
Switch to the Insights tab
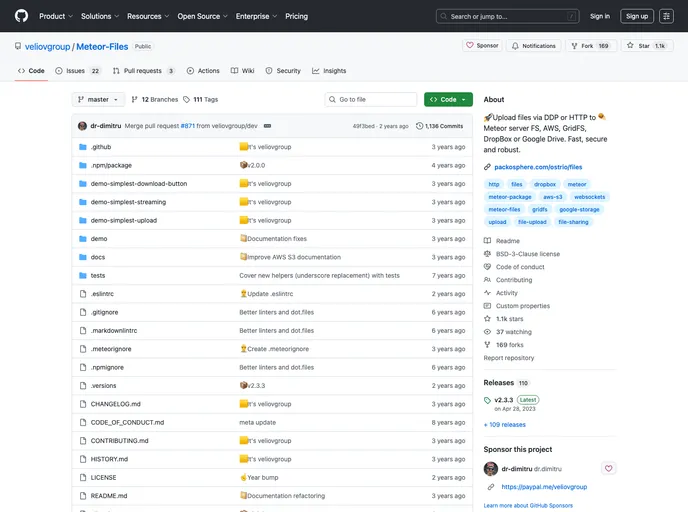(x=329, y=71)
